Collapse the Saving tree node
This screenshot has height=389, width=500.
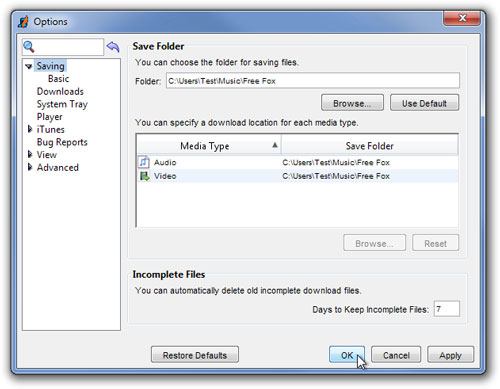pos(29,66)
